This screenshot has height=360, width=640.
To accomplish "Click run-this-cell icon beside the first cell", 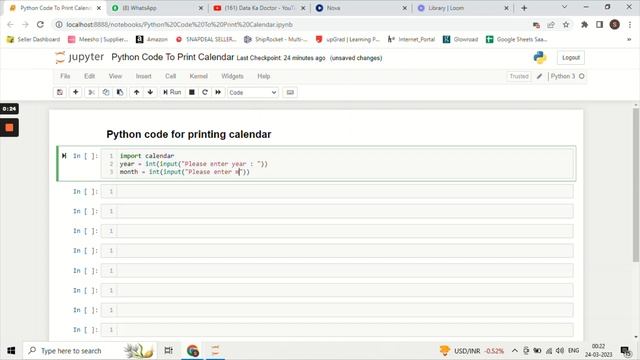I will point(64,156).
